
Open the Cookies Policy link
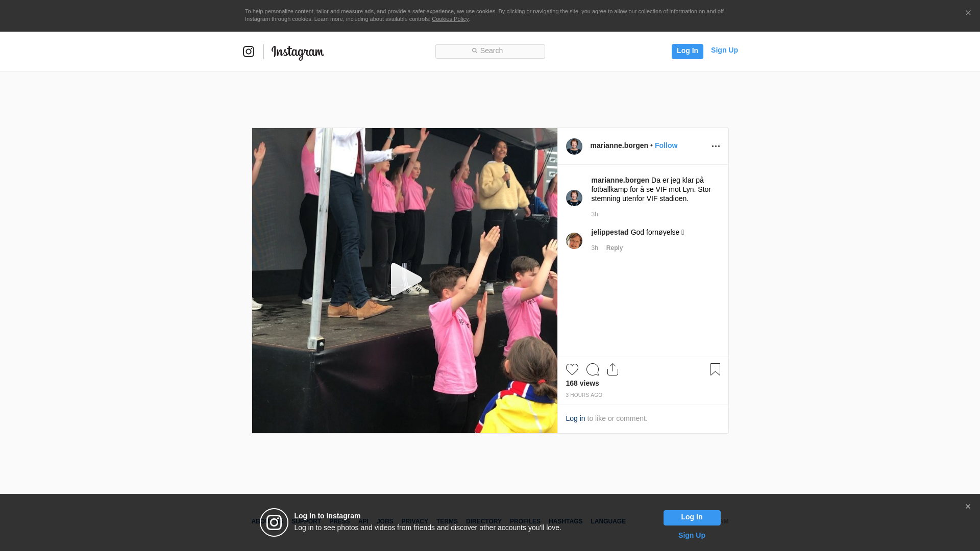tap(450, 19)
